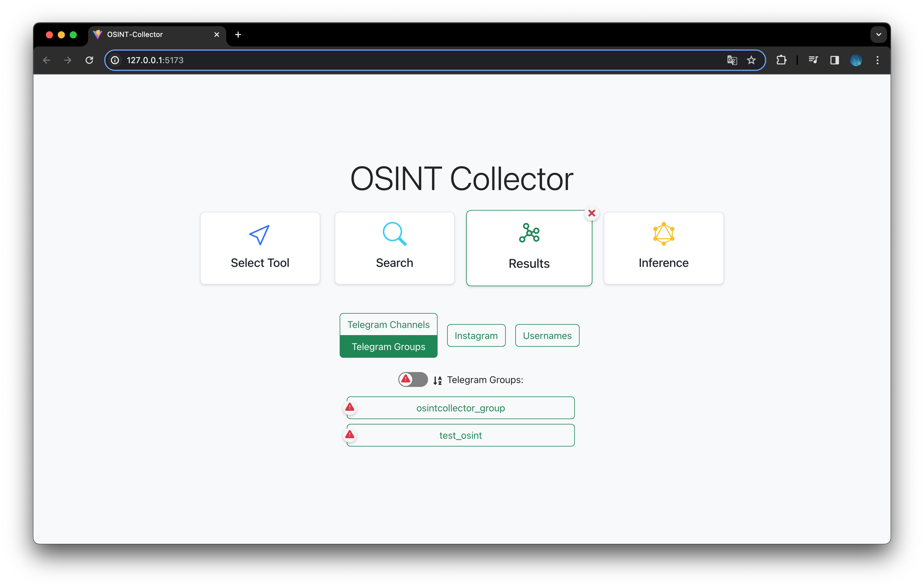Click the alphabetical sort icon
924x588 pixels.
pyautogui.click(x=438, y=380)
